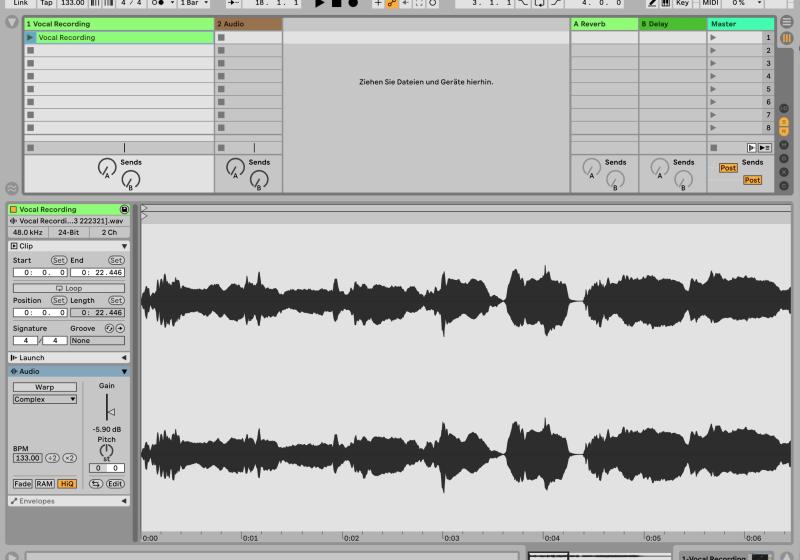
Task: Select the 2 Audio track header
Action: click(248, 24)
